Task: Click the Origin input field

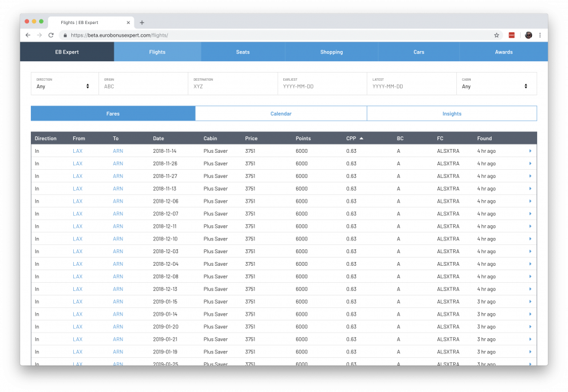Action: pyautogui.click(x=143, y=86)
